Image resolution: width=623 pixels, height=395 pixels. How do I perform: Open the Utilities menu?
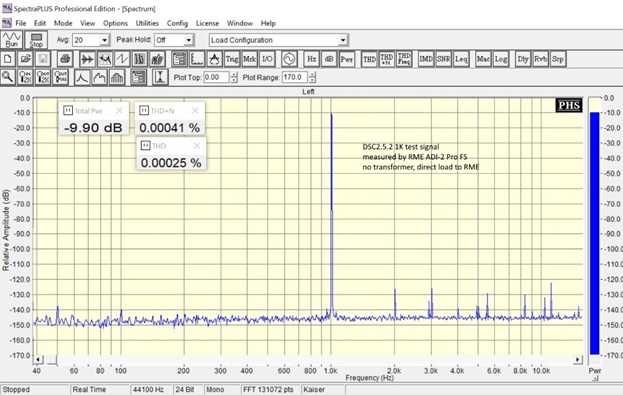pyautogui.click(x=147, y=23)
